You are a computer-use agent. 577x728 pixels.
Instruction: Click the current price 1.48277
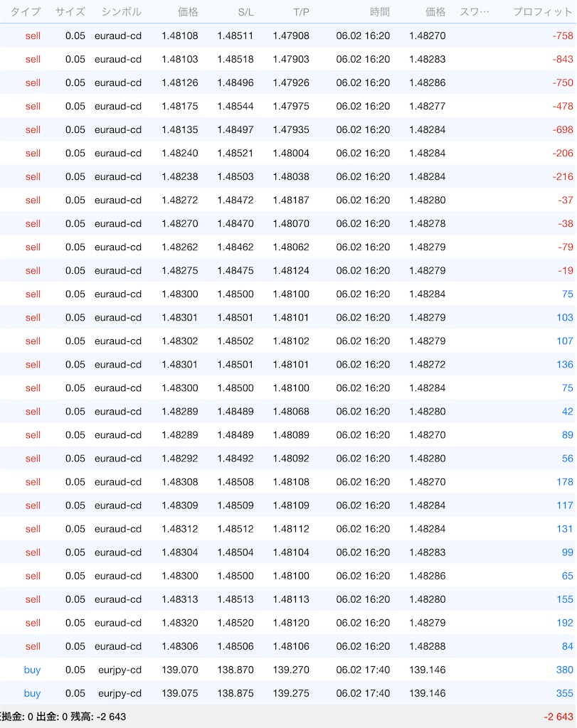click(x=428, y=107)
